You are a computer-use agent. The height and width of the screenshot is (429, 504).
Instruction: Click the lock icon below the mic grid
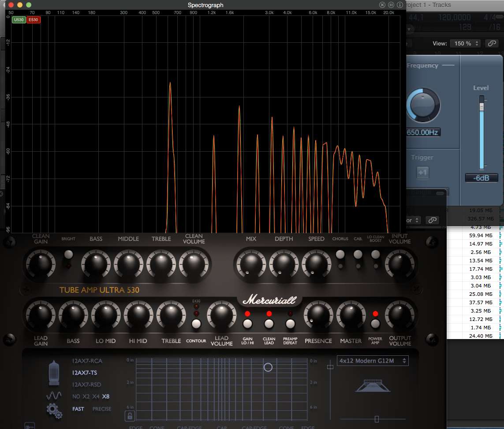click(x=130, y=415)
